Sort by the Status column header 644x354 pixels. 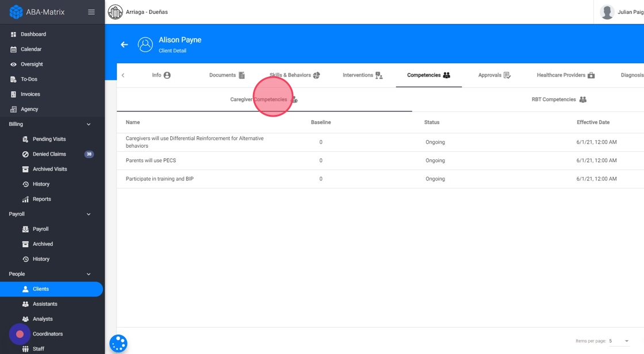[x=432, y=122]
